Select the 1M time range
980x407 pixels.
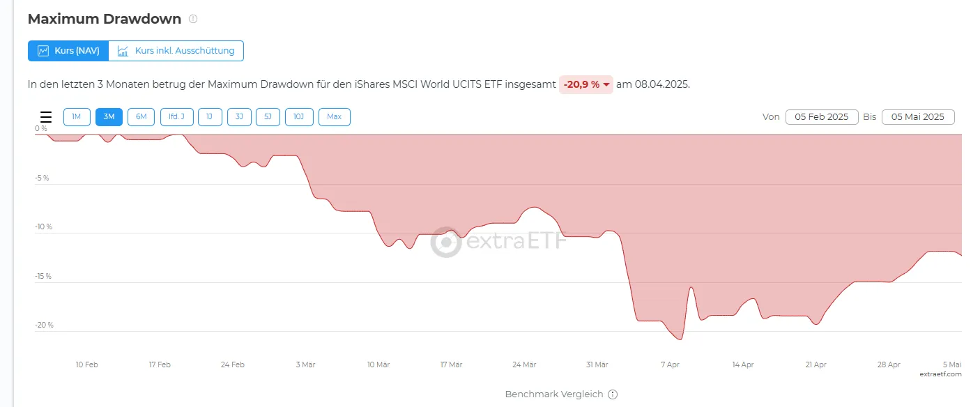click(77, 117)
